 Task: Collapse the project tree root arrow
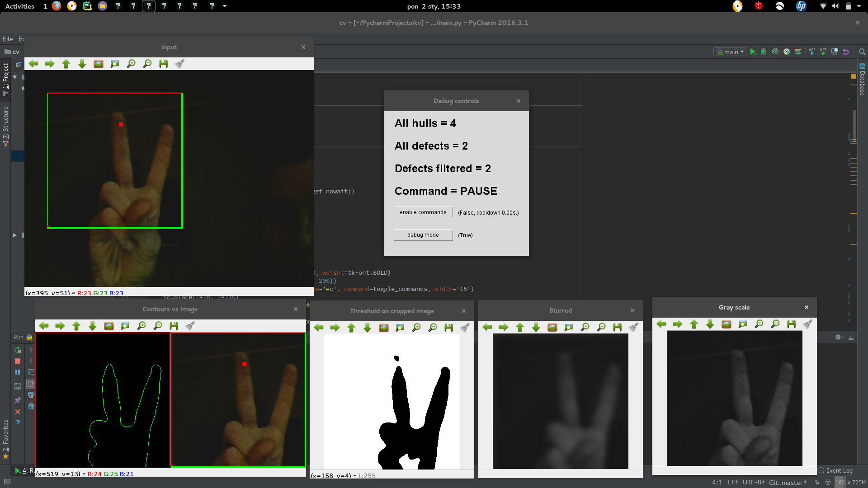[15, 77]
